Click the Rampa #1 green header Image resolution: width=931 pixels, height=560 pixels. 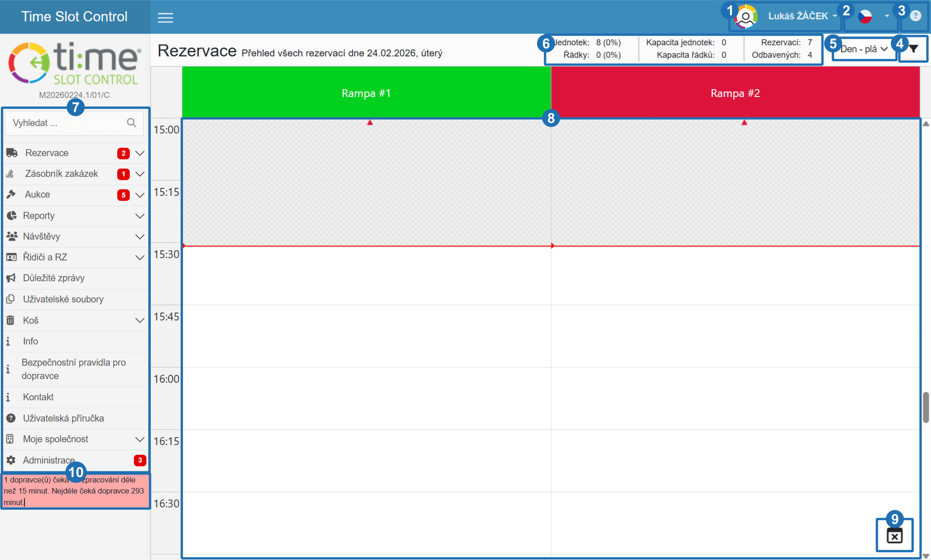tap(366, 93)
